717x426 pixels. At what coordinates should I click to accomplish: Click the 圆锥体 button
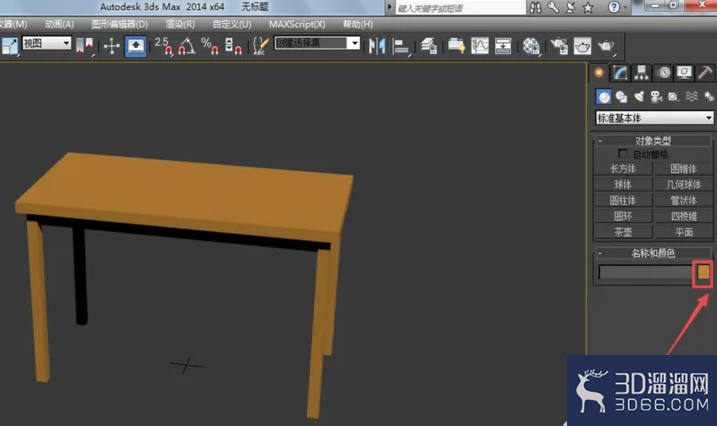pos(684,169)
